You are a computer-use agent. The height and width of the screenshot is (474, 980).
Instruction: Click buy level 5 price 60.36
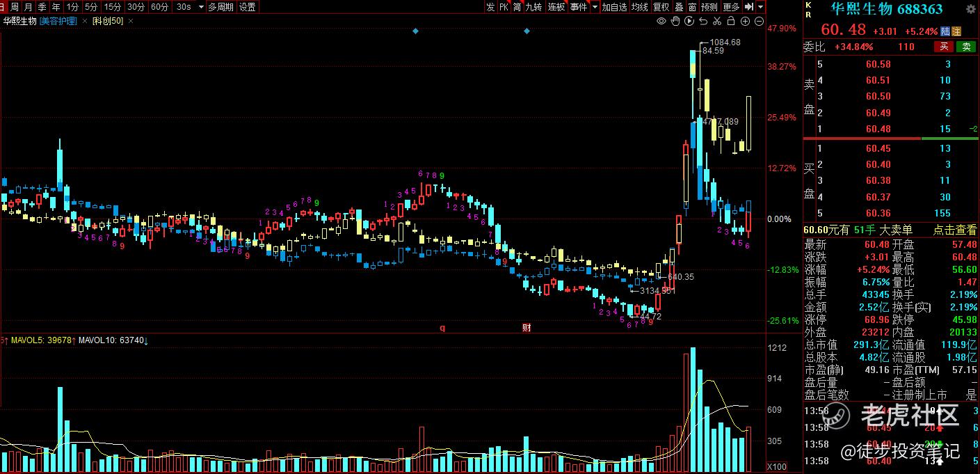878,213
